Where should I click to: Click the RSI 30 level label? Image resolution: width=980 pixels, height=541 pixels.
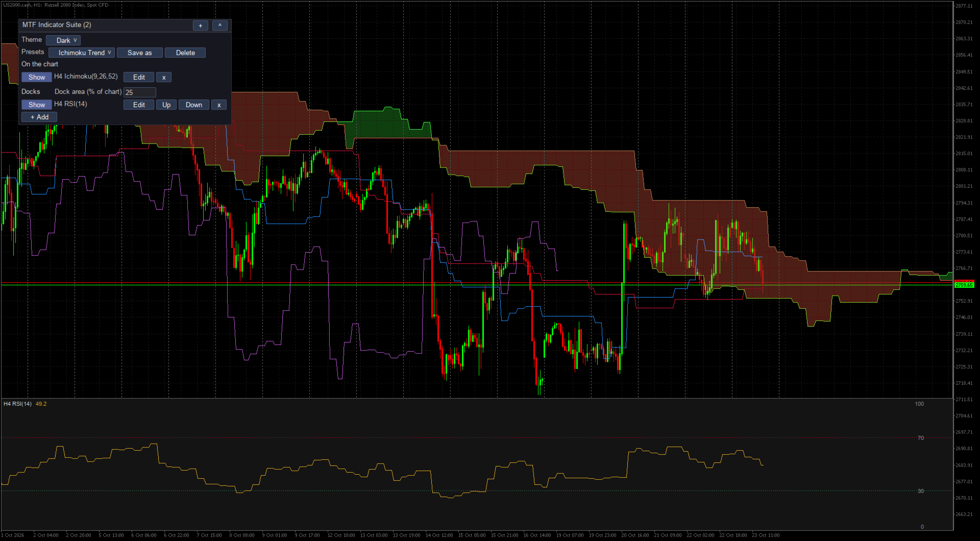[x=921, y=491]
